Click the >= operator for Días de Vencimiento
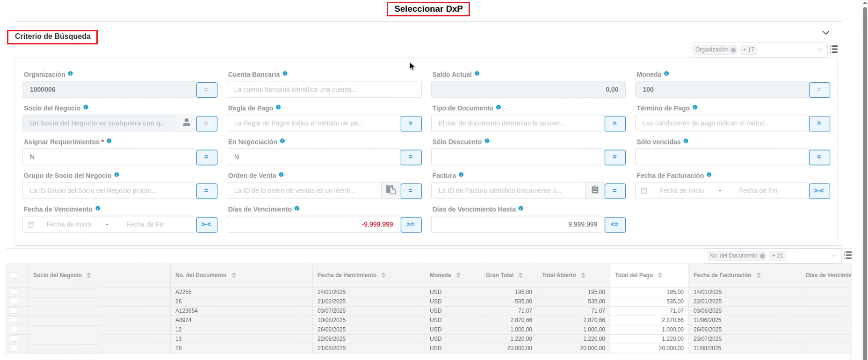The width and height of the screenshot is (868, 360). point(411,224)
